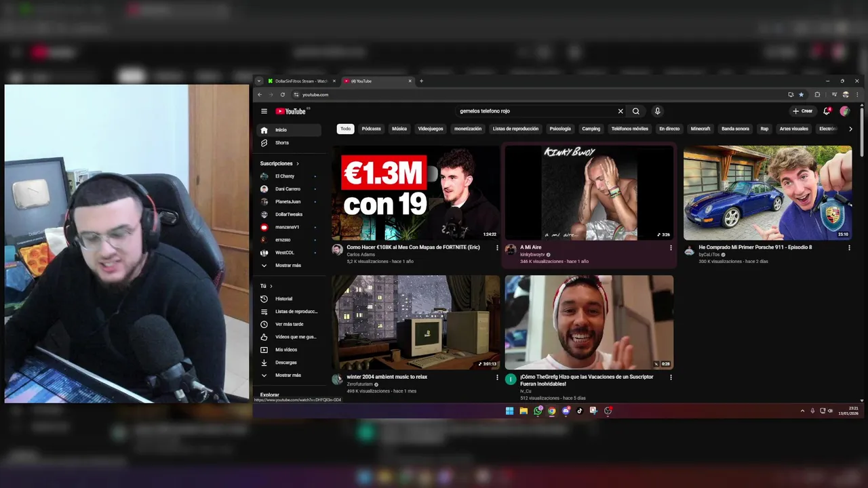
Task: Go back with the browser back arrow
Action: click(x=260, y=95)
